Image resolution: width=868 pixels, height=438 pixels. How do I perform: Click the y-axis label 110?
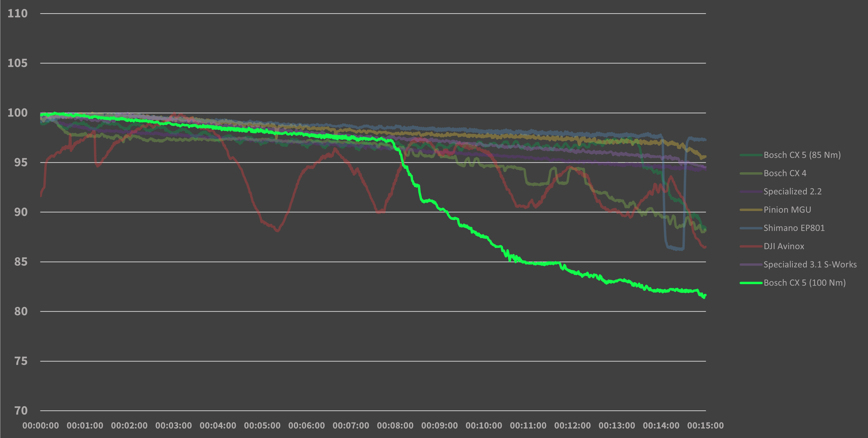[x=17, y=13]
